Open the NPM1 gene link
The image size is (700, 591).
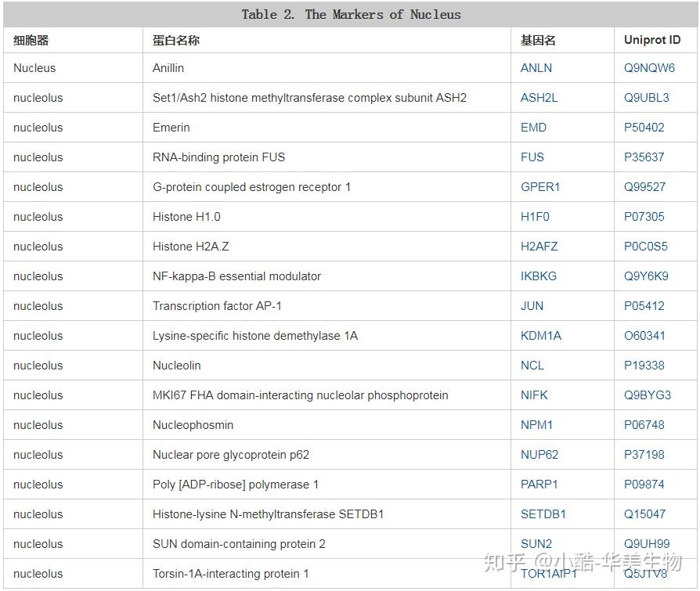[536, 425]
